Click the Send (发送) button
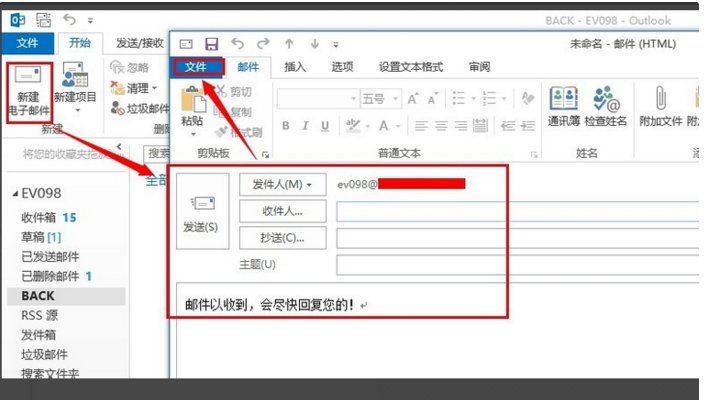 [202, 211]
